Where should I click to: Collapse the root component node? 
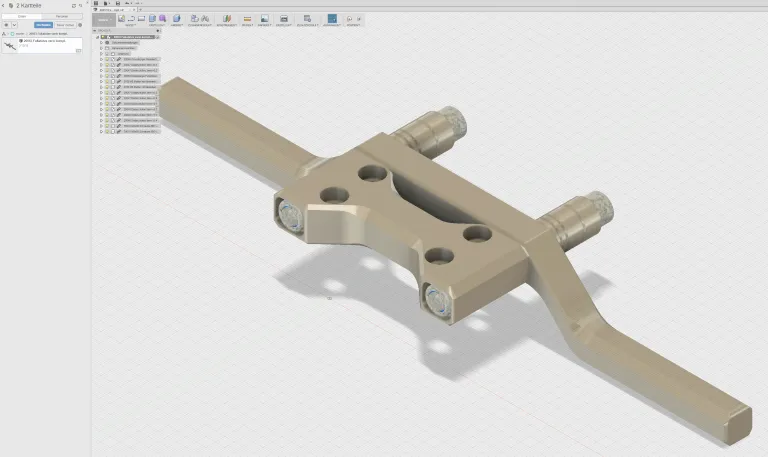click(x=97, y=37)
